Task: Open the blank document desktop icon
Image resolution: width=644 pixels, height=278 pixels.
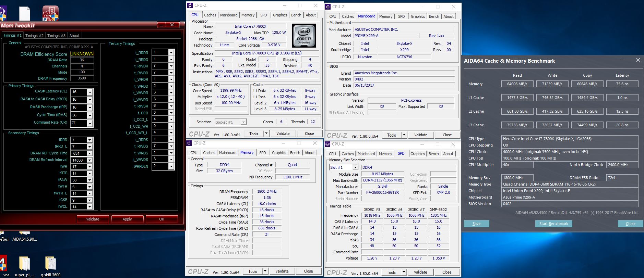Action: pyautogui.click(x=24, y=13)
